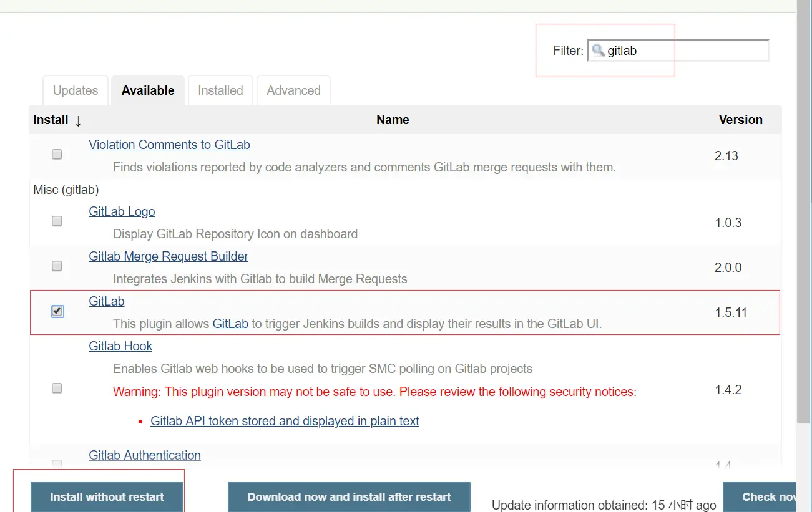The height and width of the screenshot is (512, 812).
Task: Click version 1.0.3 of GitLab Logo
Action: 728,223
